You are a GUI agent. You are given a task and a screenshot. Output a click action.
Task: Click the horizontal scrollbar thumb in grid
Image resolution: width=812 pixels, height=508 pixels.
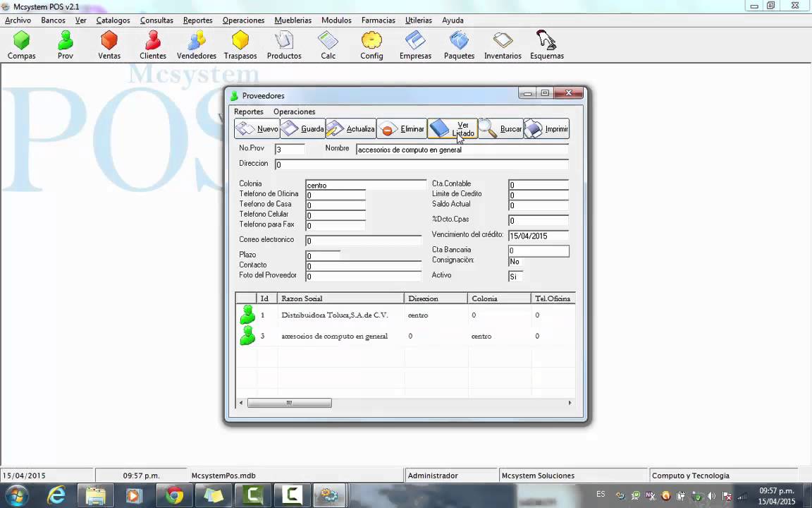click(290, 403)
